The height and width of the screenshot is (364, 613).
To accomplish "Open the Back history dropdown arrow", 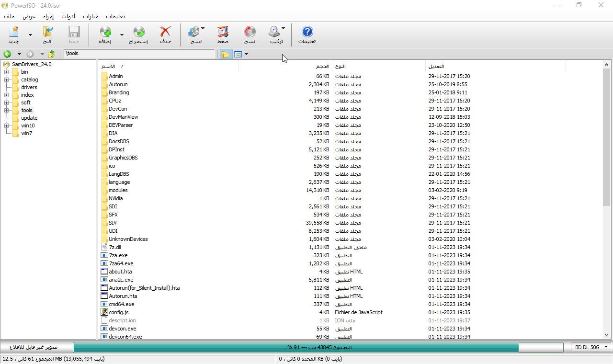I will pos(19,54).
